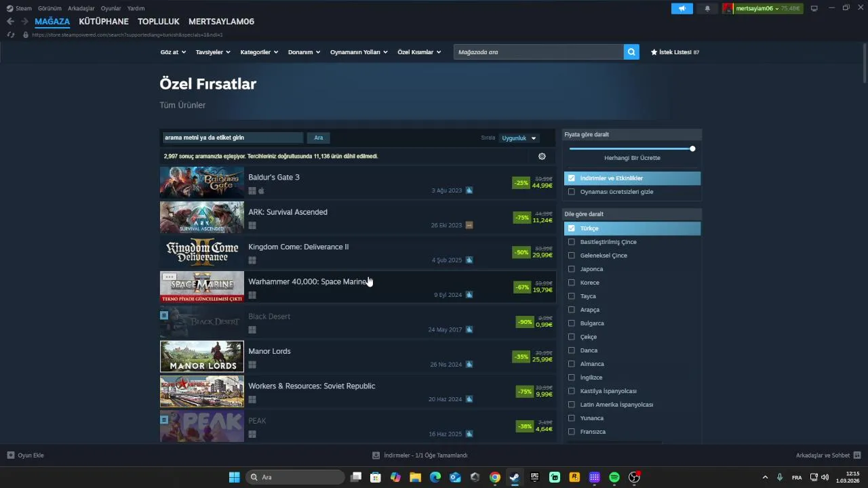Open Kingdom Come: Deliverance II listing

357,252
